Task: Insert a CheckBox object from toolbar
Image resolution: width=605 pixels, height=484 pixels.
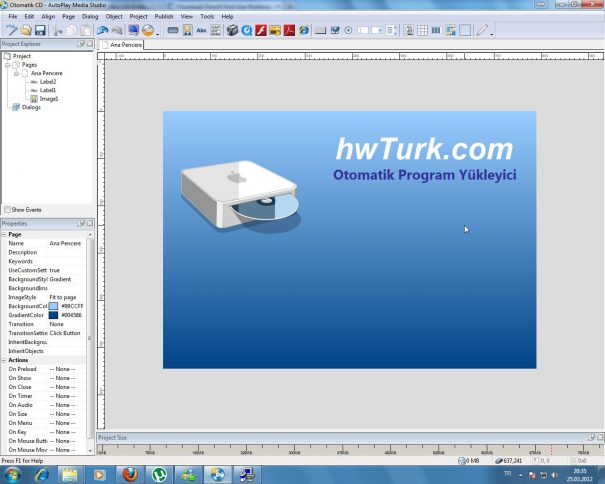Action: point(335,30)
